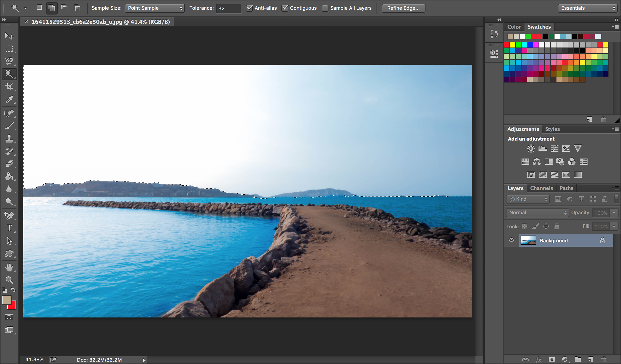Viewport: 621px width, 364px height.
Task: Enable Sample All Layers checkbox
Action: click(x=325, y=8)
